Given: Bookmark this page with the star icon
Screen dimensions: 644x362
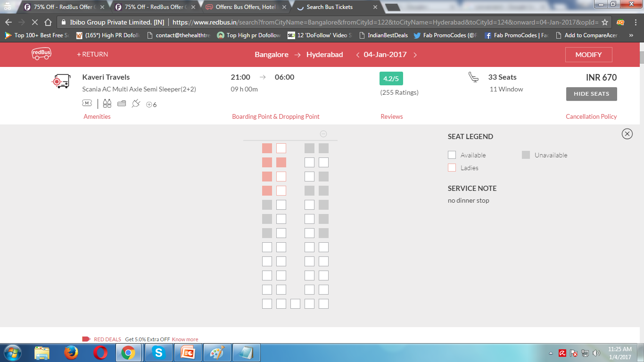Looking at the screenshot, I should (x=605, y=22).
